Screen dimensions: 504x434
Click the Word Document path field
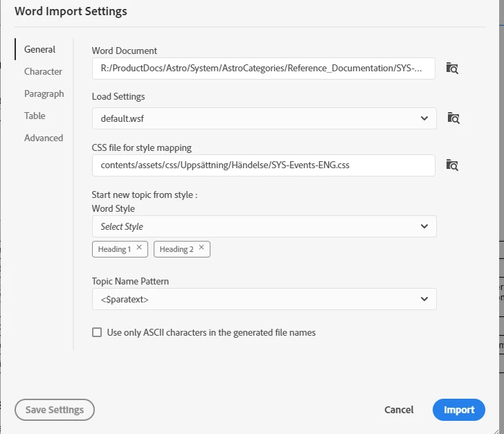(x=263, y=68)
